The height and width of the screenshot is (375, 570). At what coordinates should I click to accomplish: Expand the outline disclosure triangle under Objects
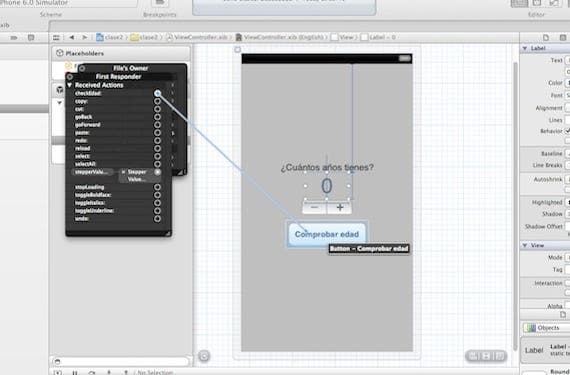tap(59, 103)
